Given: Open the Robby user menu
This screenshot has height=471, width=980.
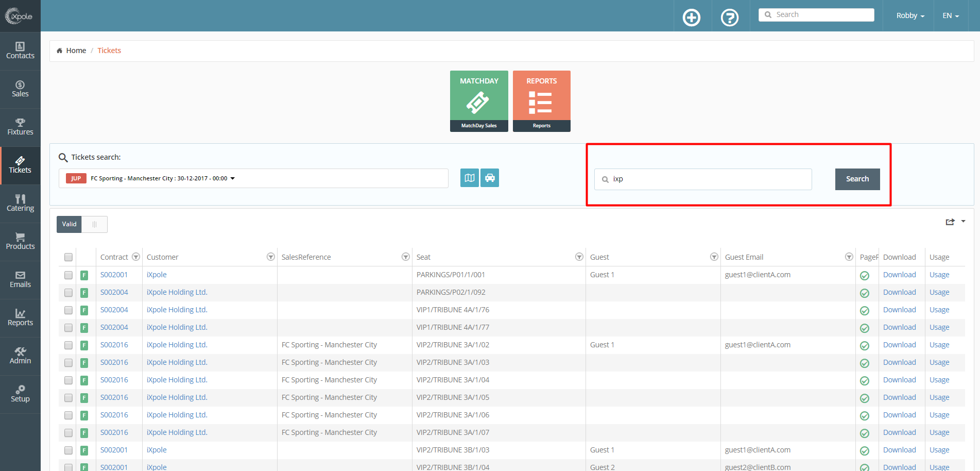Looking at the screenshot, I should 910,15.
